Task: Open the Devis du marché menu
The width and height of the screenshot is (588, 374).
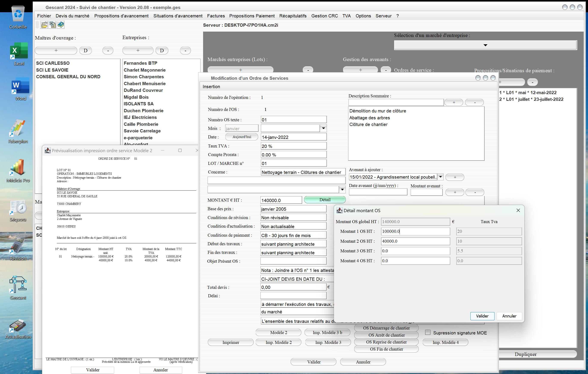Action: [72, 16]
